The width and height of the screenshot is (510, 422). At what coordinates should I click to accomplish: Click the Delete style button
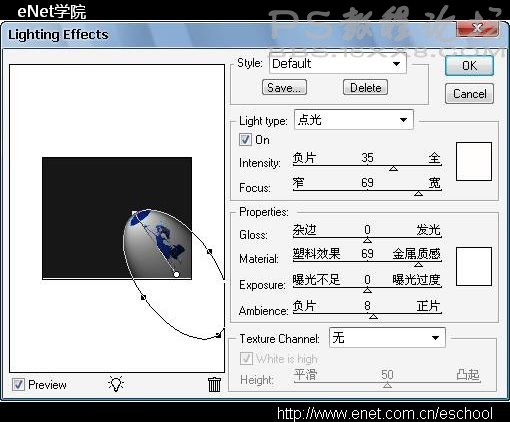tap(365, 87)
